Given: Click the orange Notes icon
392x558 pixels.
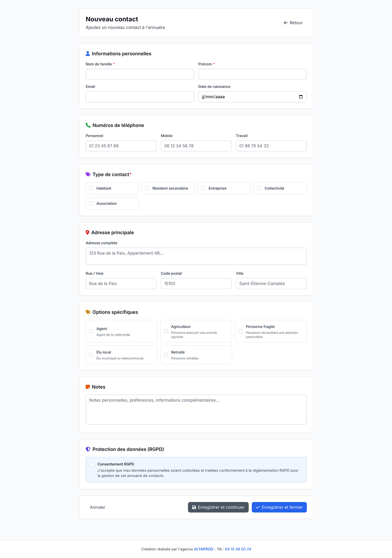Looking at the screenshot, I should coord(88,387).
